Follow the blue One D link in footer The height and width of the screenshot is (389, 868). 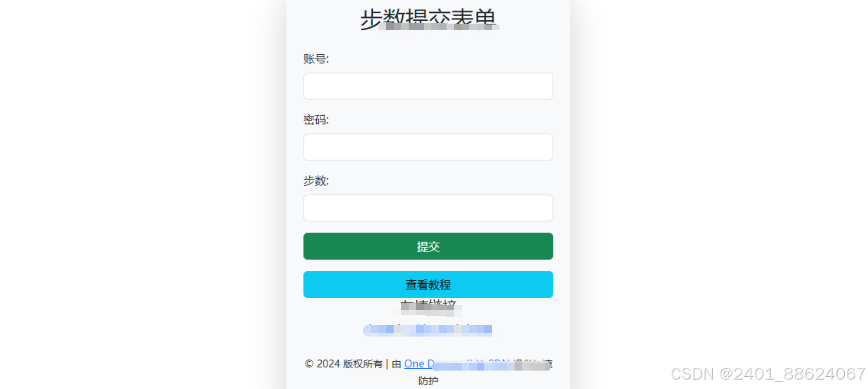(419, 364)
